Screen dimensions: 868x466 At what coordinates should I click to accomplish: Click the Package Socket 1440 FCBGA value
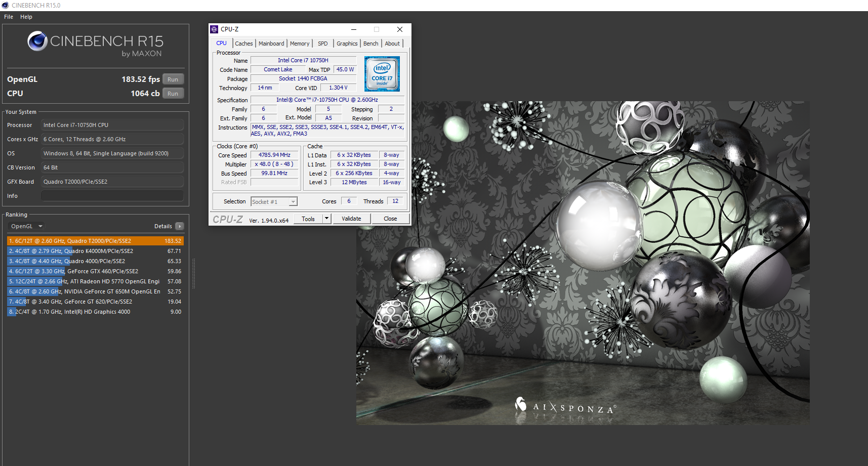(303, 79)
